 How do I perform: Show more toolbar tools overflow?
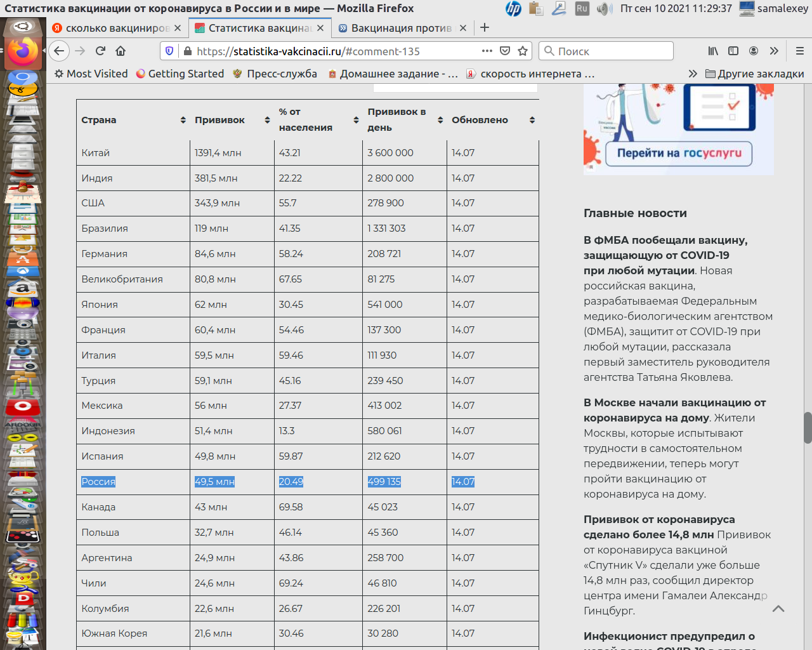(x=774, y=51)
